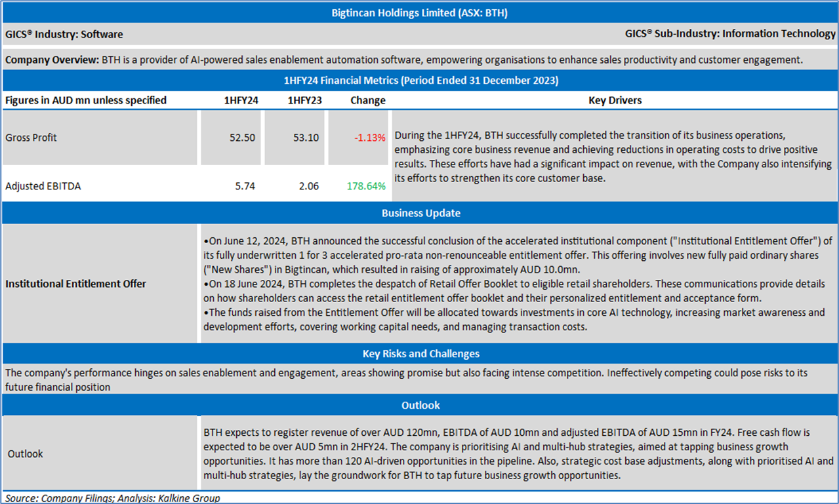839x504 pixels.
Task: Click 'Figures in AUD mn unless specified' header
Action: pos(86,100)
